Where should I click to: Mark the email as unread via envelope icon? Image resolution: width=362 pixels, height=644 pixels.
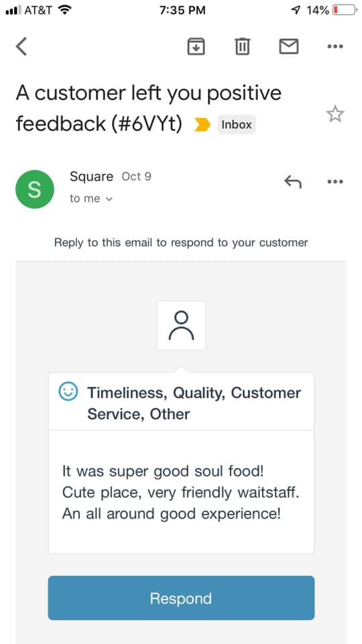tap(289, 46)
